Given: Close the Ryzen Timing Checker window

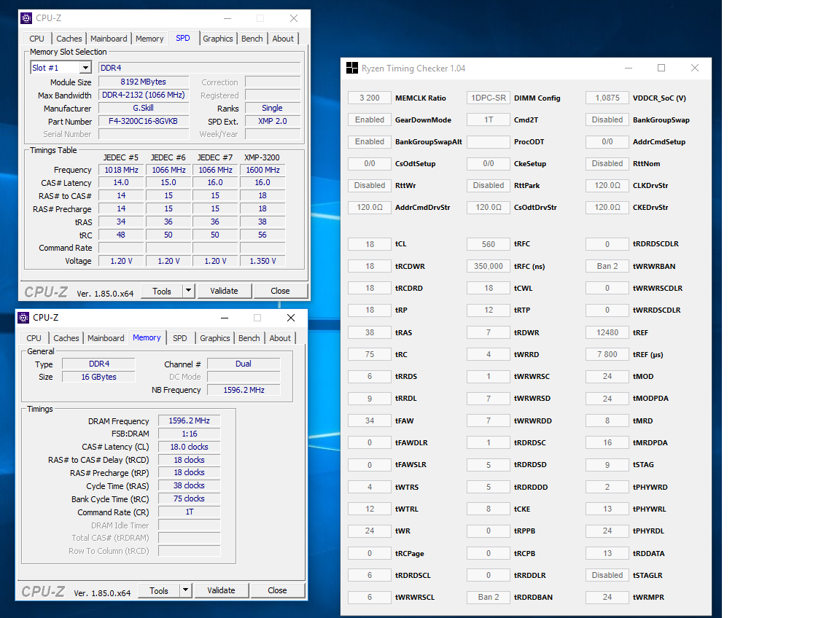Looking at the screenshot, I should [695, 69].
